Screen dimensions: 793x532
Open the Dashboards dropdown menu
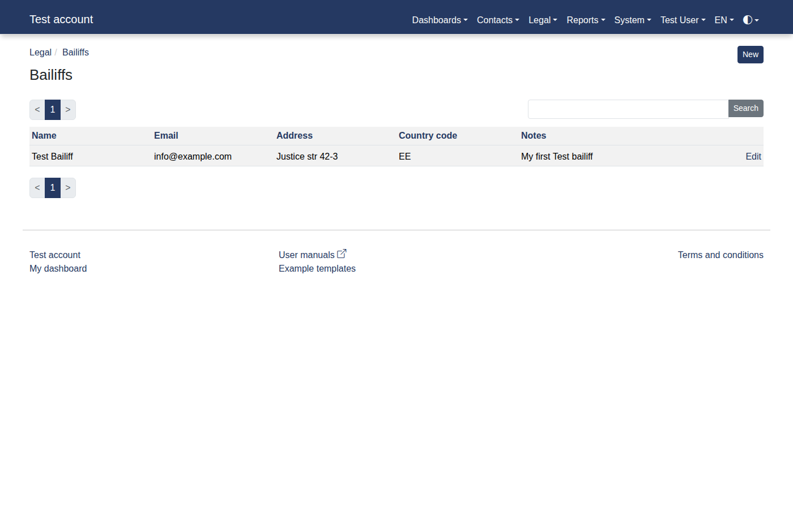click(x=440, y=20)
